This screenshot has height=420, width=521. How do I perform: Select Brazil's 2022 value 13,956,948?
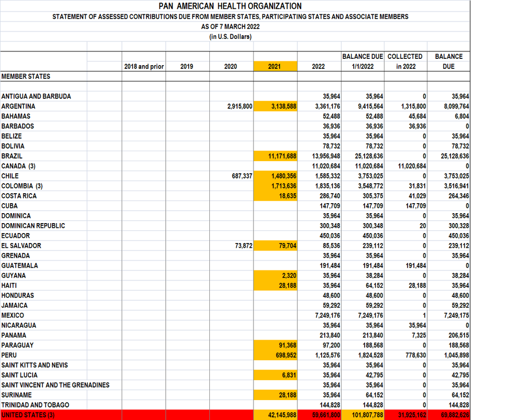pos(326,156)
